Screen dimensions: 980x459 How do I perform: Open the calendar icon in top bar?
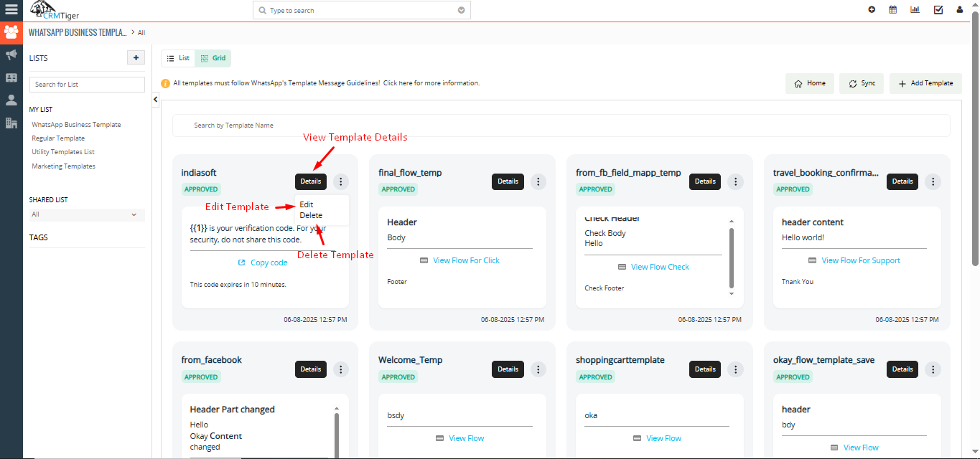tap(893, 10)
